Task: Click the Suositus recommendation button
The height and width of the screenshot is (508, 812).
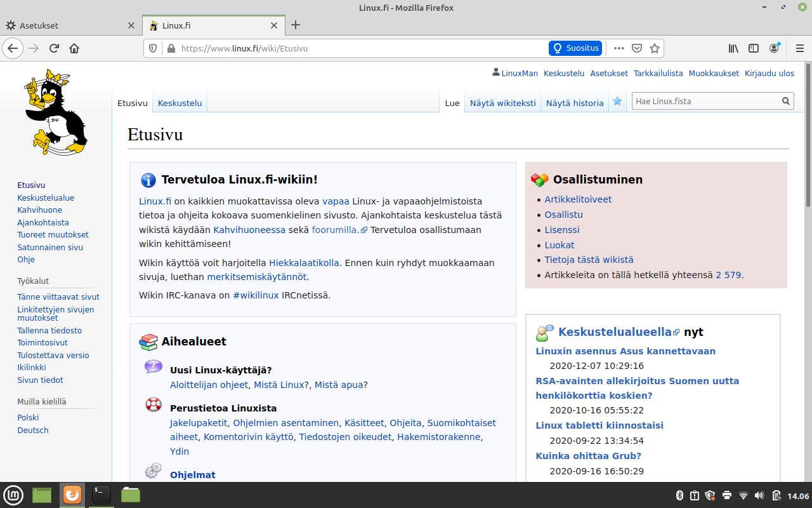Action: [575, 48]
